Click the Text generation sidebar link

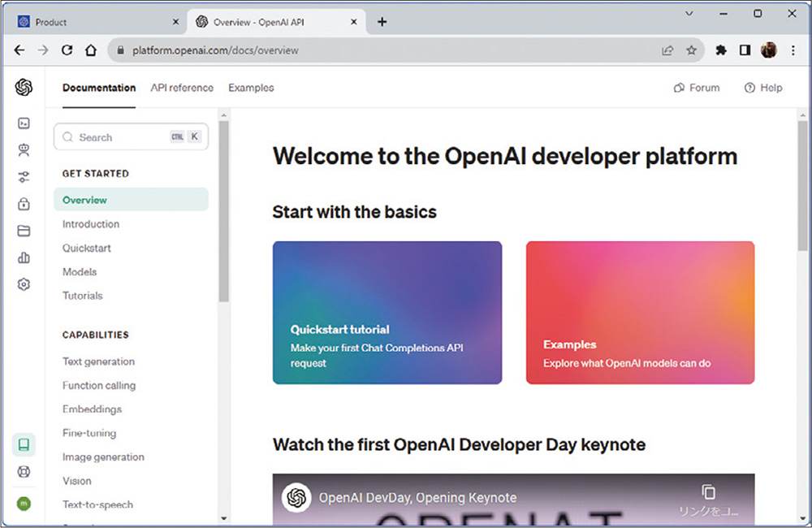pyautogui.click(x=98, y=361)
